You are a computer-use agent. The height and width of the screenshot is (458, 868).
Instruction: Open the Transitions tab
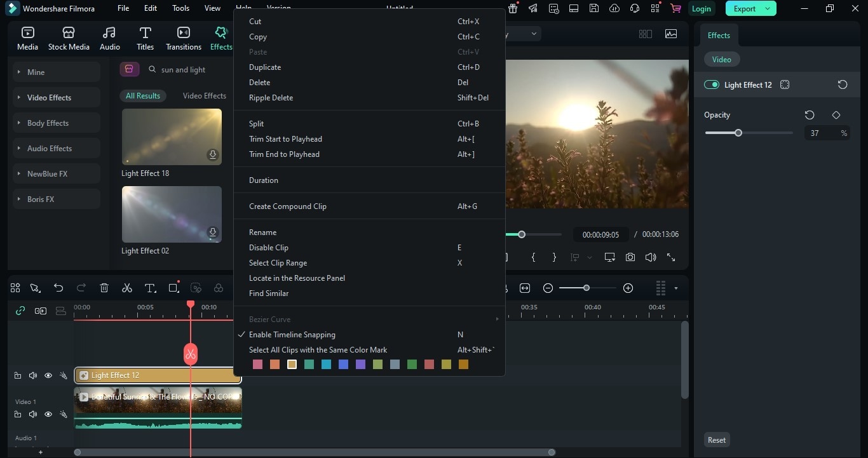184,38
